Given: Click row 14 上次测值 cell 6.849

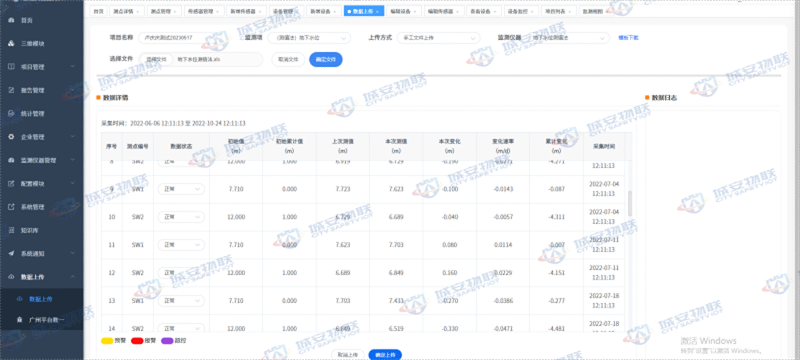Looking at the screenshot, I should tap(342, 328).
